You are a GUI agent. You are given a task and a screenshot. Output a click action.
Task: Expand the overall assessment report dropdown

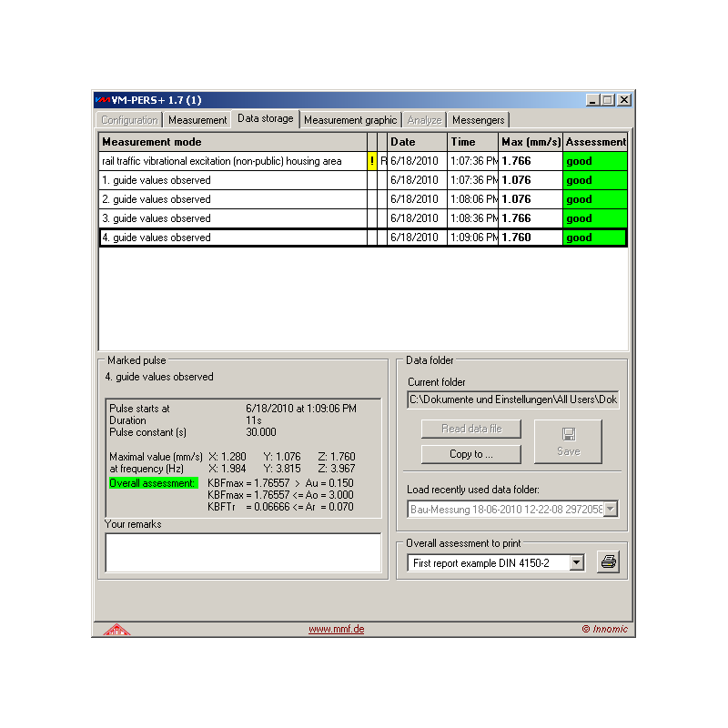click(576, 563)
